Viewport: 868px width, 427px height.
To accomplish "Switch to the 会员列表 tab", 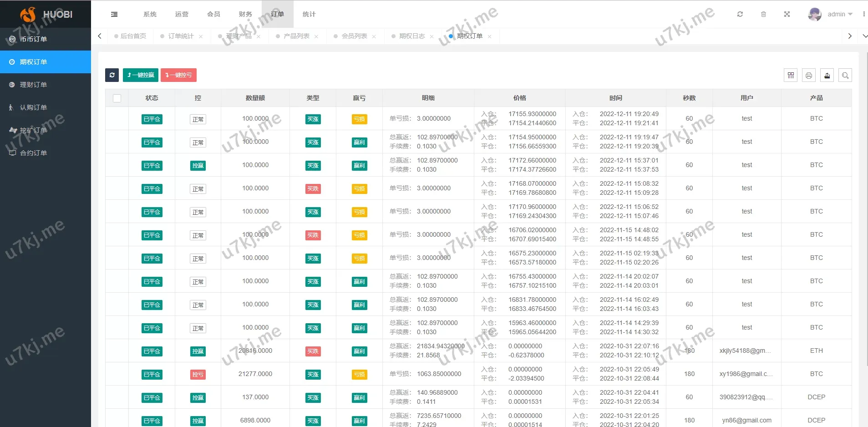I will (354, 36).
